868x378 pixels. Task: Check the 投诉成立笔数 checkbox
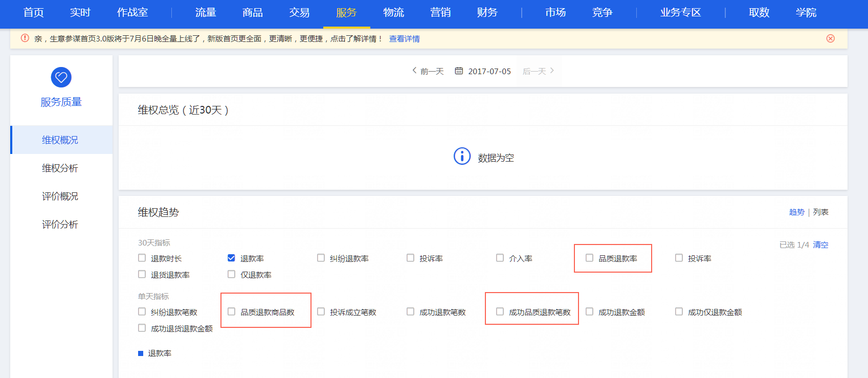tap(321, 312)
